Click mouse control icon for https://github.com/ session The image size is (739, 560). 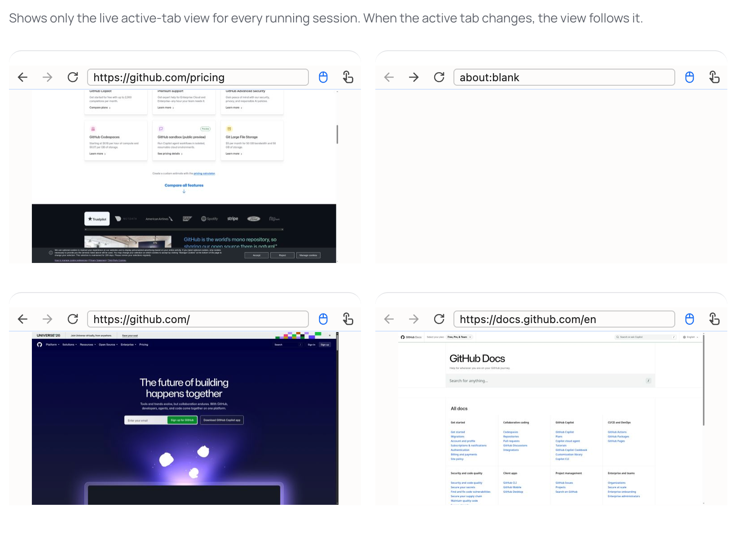323,319
